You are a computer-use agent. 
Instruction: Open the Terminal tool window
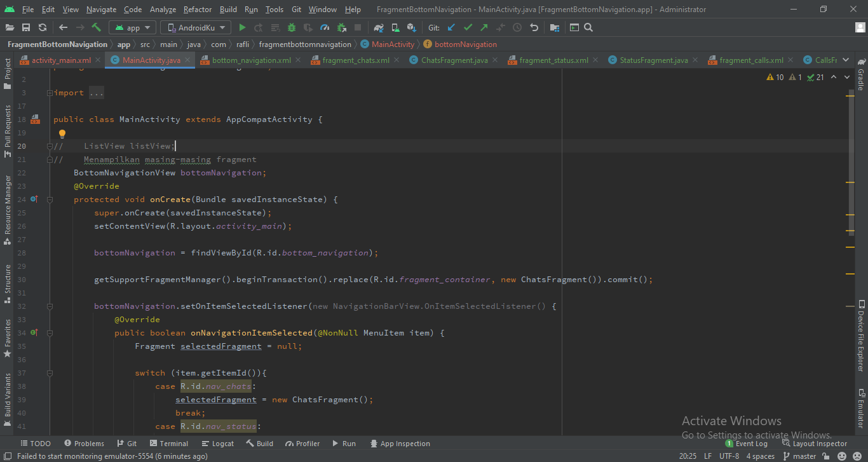(x=169, y=444)
